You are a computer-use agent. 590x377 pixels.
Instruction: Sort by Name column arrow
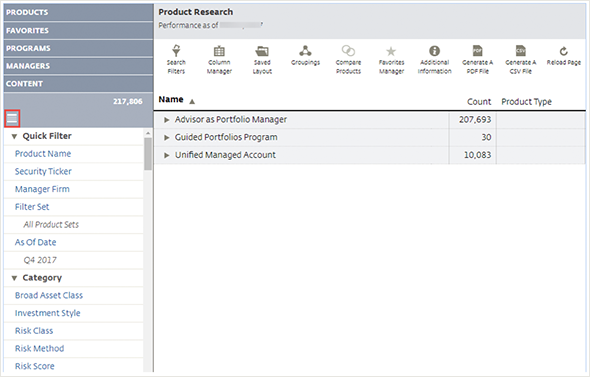click(x=192, y=101)
